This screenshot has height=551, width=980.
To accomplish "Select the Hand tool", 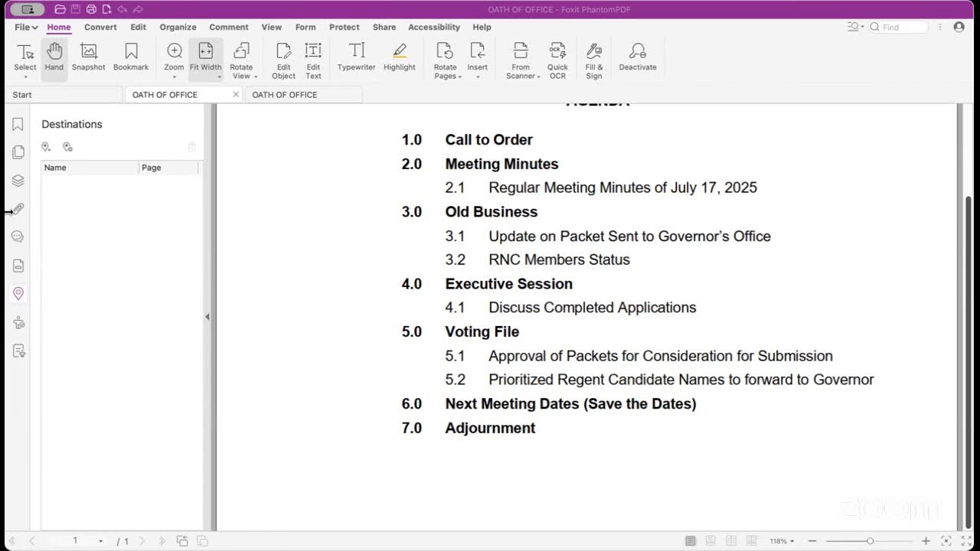I will click(54, 58).
